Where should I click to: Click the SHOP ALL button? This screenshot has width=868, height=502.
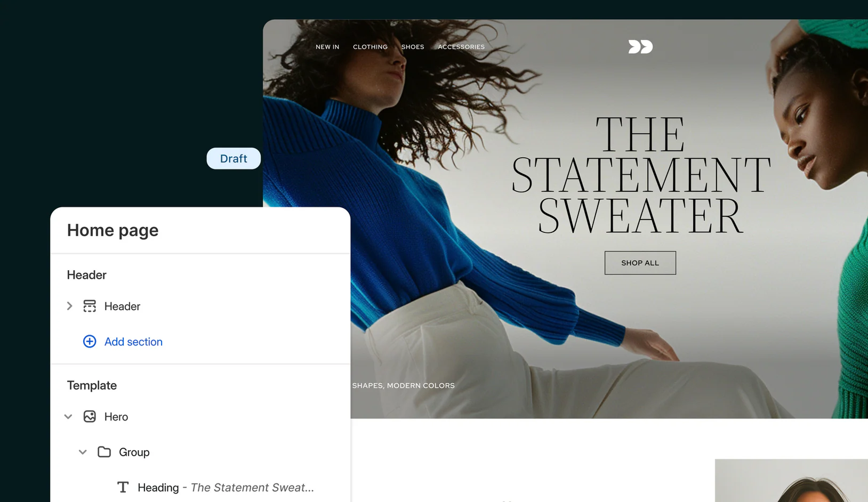[x=640, y=263]
